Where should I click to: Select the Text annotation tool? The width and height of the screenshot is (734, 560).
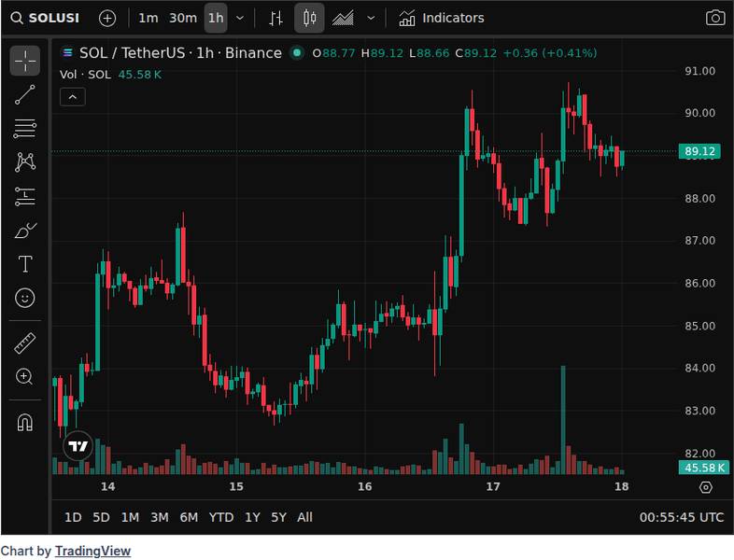point(25,264)
